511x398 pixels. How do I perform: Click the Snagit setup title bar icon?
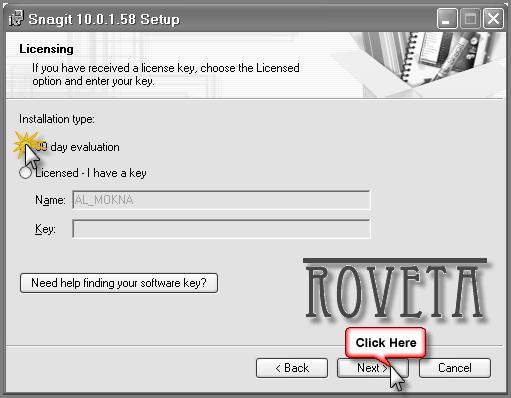(16, 18)
